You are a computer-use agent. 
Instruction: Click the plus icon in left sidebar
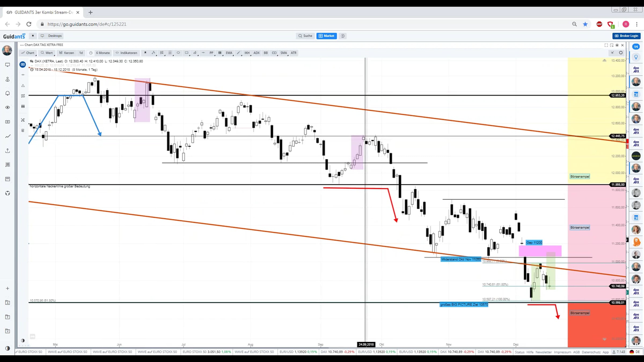click(x=8, y=289)
